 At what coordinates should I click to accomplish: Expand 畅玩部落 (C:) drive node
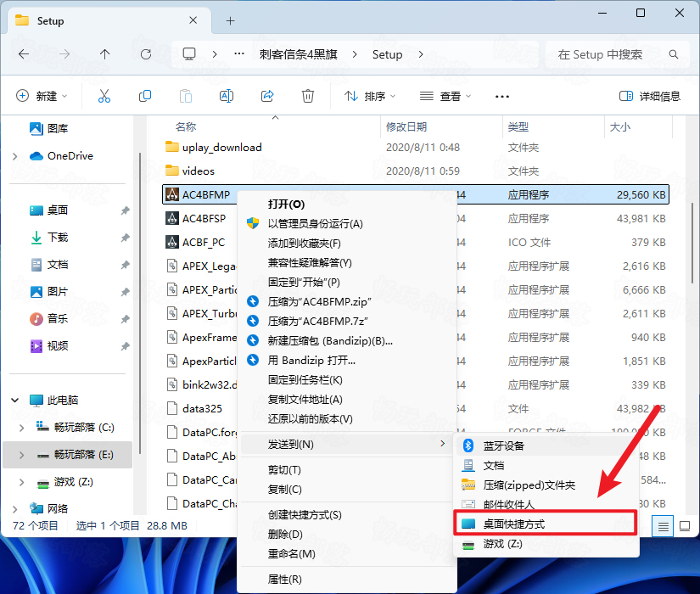click(x=21, y=428)
